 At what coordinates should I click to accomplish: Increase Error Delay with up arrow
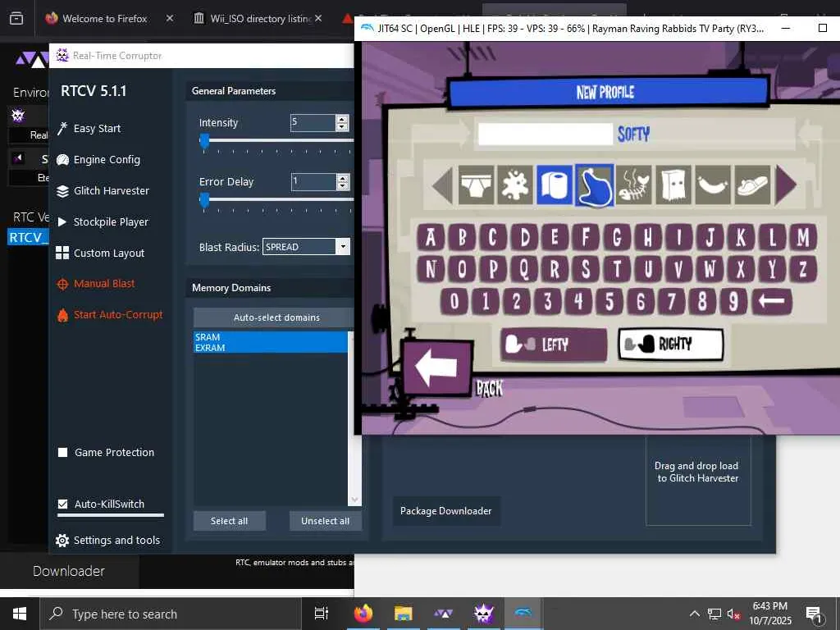coord(343,178)
